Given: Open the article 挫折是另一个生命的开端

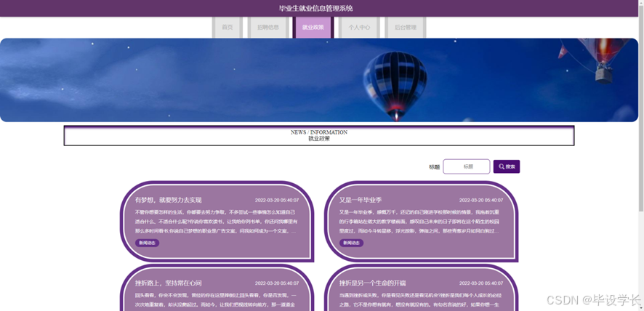Looking at the screenshot, I should point(373,283).
